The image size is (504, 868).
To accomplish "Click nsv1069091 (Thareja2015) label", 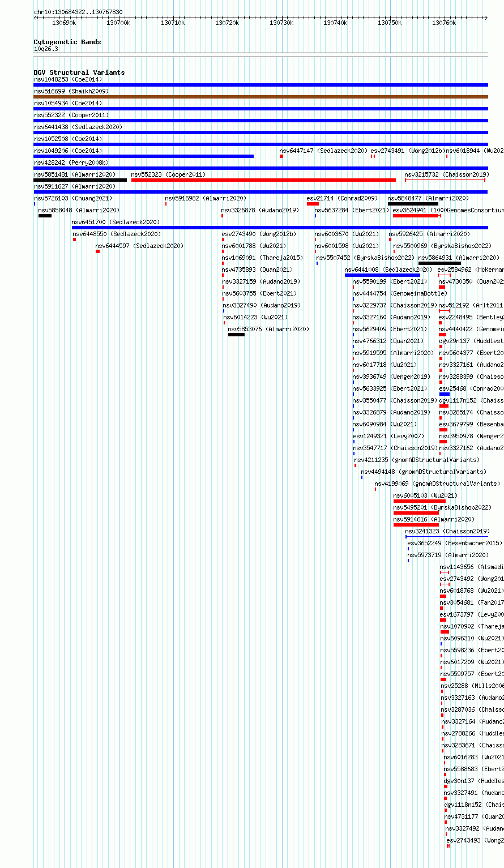I will [x=263, y=258].
